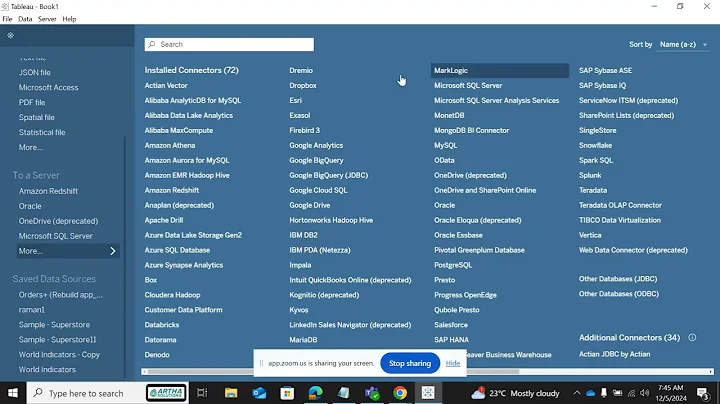This screenshot has height=404, width=720.
Task: Open the File menu
Action: click(7, 19)
